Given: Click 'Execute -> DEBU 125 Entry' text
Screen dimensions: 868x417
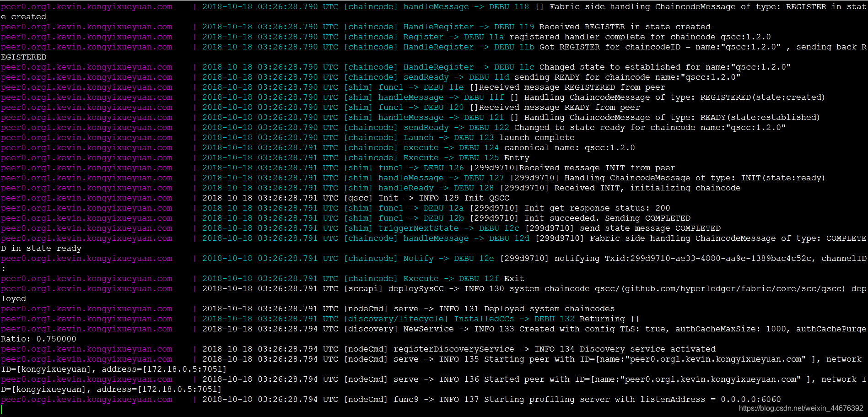Looking at the screenshot, I should (466, 158).
